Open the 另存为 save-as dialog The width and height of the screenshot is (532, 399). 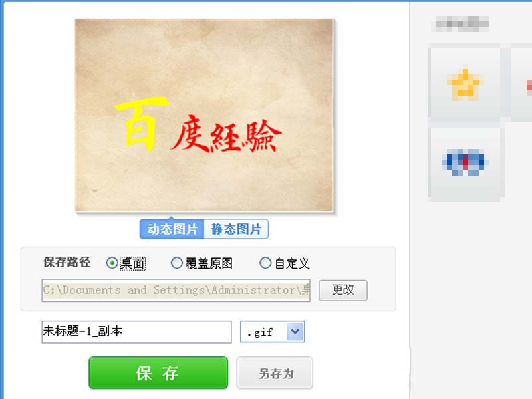[x=275, y=373]
